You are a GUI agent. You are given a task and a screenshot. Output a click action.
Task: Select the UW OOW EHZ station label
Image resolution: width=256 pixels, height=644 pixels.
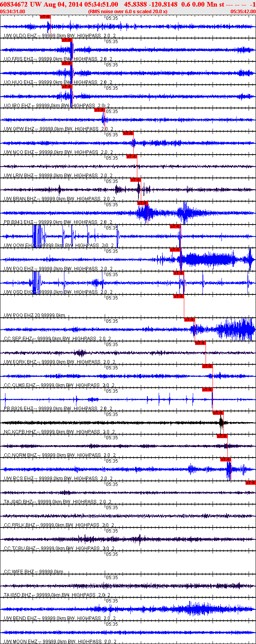59,245
